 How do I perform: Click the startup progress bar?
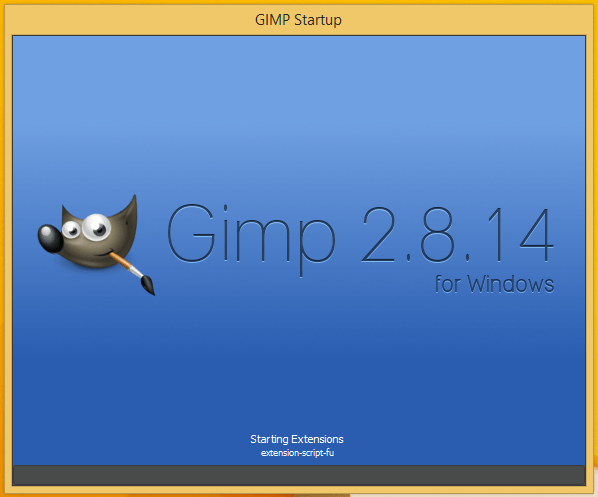tap(299, 475)
